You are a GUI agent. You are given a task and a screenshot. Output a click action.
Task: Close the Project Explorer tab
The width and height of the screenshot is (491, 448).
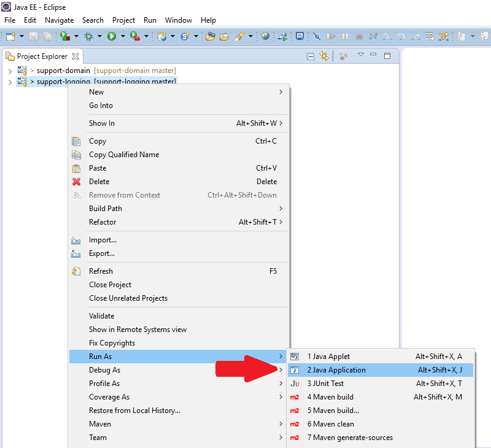(x=75, y=56)
